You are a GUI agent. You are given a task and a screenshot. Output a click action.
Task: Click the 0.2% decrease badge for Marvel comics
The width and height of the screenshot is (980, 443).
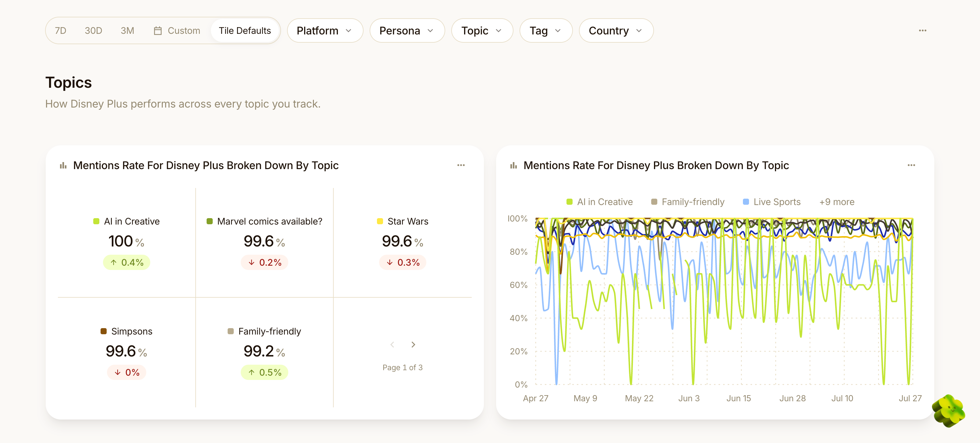[265, 262]
